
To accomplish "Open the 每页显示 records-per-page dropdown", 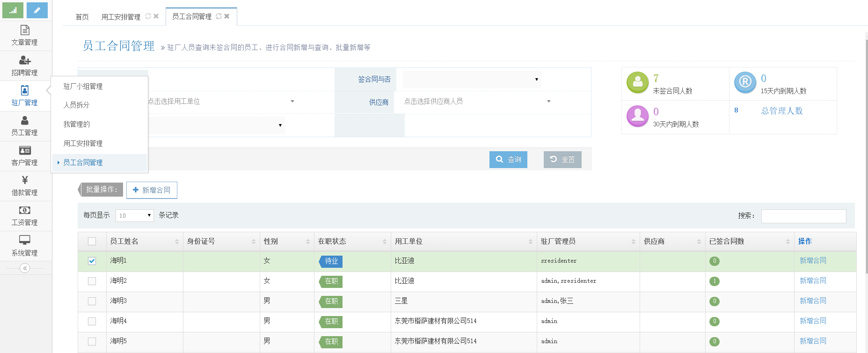I will [134, 215].
